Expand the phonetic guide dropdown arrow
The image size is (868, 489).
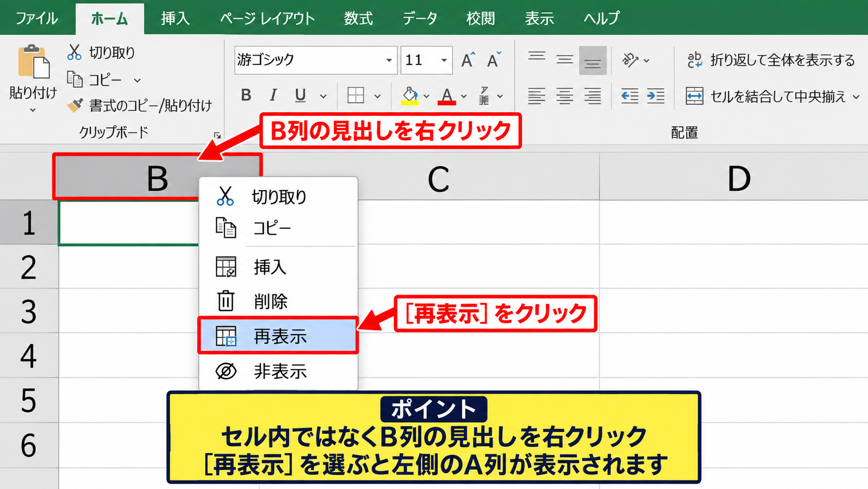tap(500, 96)
